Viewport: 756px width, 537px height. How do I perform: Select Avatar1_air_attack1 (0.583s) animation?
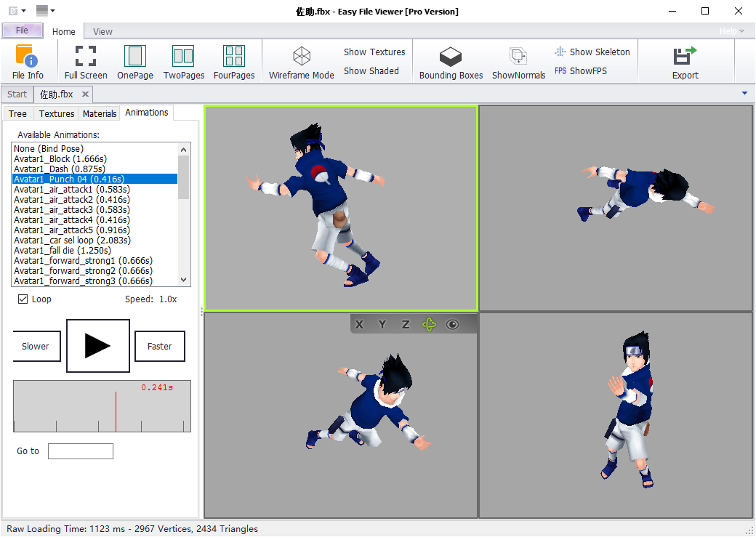[x=95, y=189]
